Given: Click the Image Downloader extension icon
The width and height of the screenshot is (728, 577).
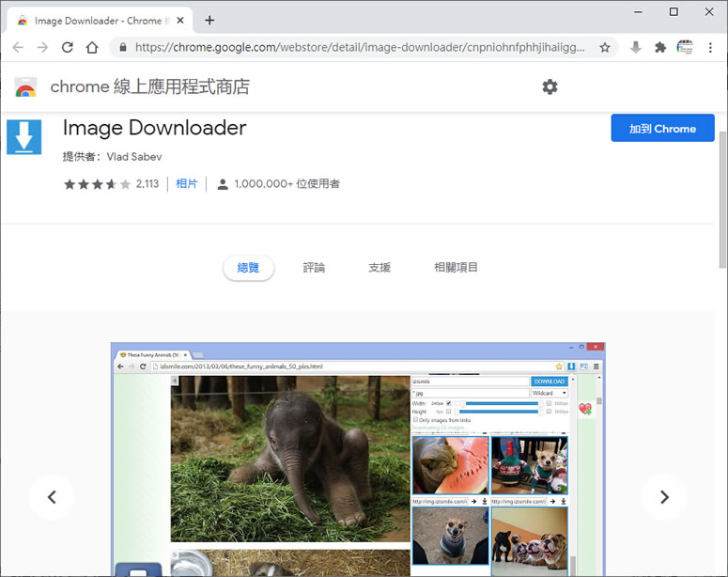Looking at the screenshot, I should [x=24, y=137].
